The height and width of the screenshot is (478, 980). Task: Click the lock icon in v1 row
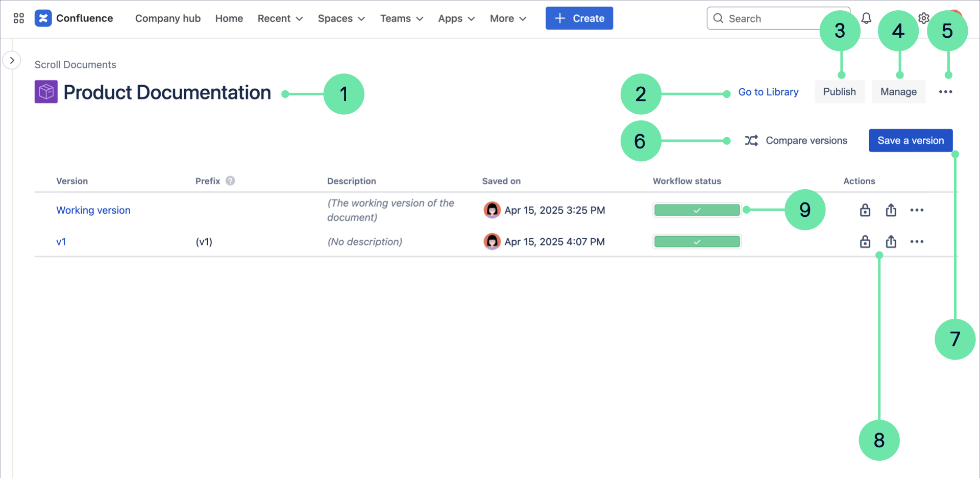point(865,242)
